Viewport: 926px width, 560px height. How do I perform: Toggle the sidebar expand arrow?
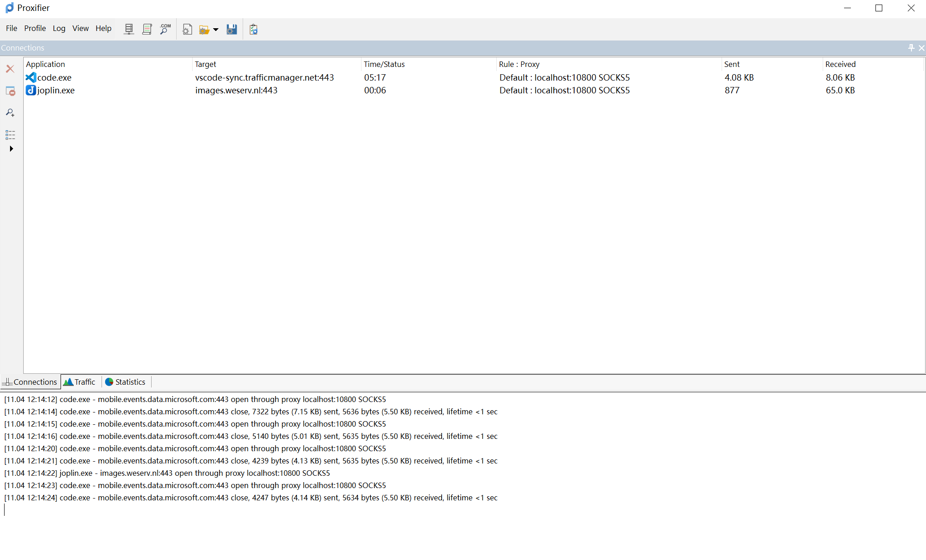click(11, 148)
